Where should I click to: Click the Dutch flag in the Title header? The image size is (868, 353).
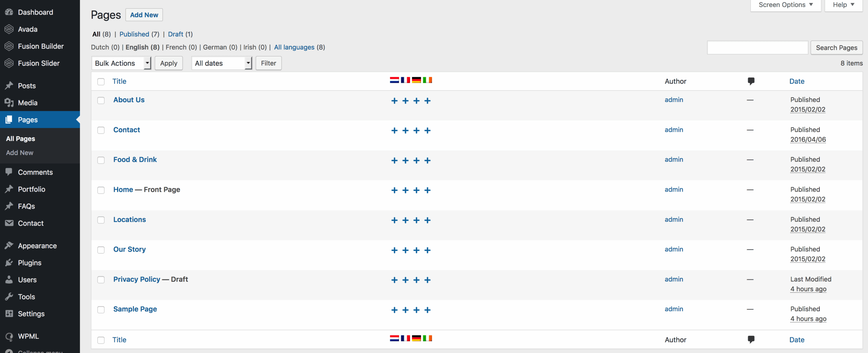tap(394, 80)
